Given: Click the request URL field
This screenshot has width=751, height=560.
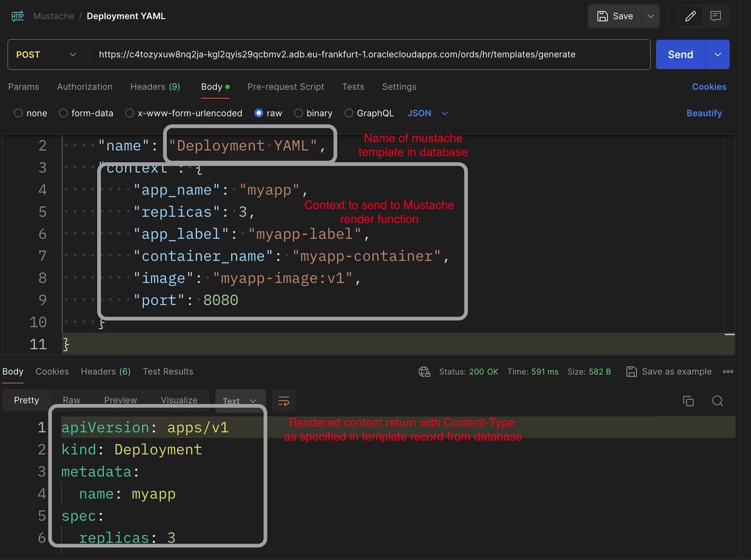Looking at the screenshot, I should pos(369,54).
